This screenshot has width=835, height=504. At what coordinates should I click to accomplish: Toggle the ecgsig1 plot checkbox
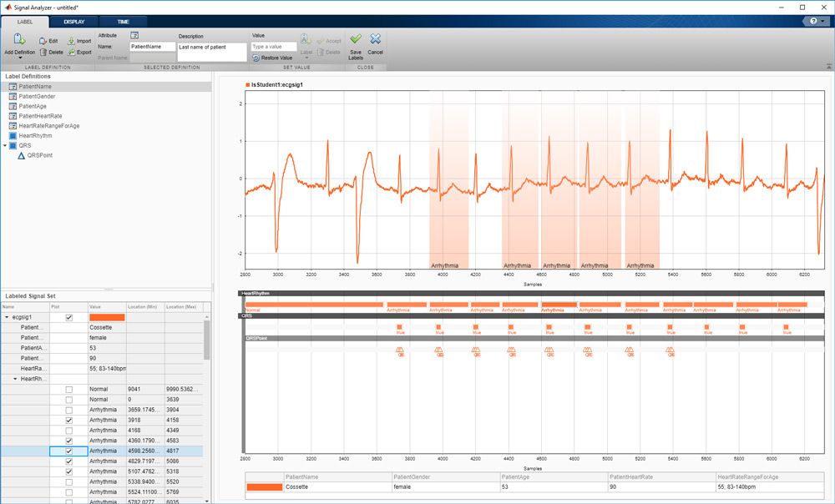coord(68,317)
